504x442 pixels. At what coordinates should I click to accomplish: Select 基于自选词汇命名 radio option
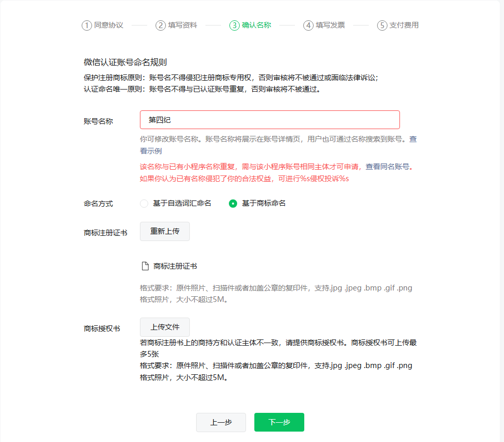[x=144, y=204]
